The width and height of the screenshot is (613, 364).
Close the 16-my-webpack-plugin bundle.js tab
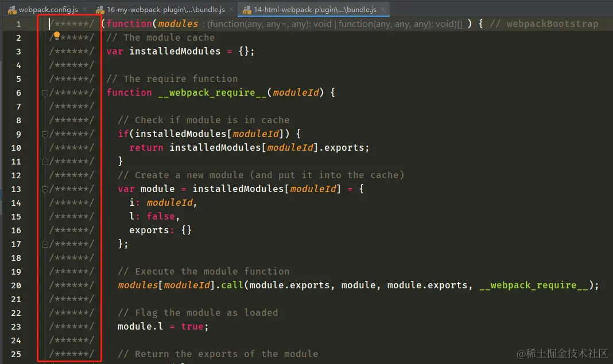coord(231,9)
